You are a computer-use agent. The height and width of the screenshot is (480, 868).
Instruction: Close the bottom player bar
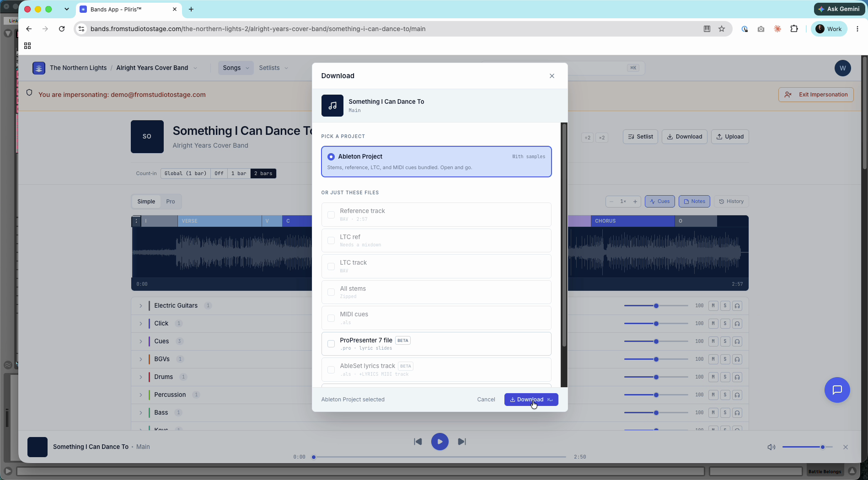coord(845,447)
